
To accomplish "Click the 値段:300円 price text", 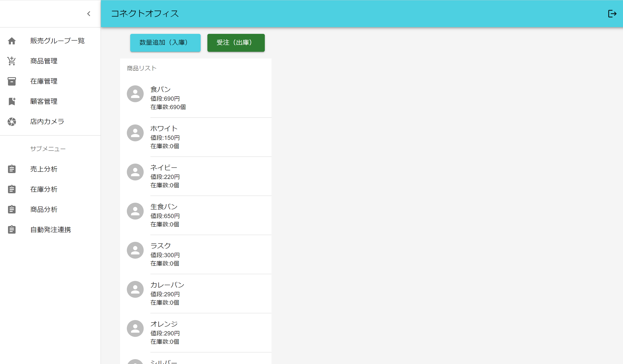I will click(165, 255).
